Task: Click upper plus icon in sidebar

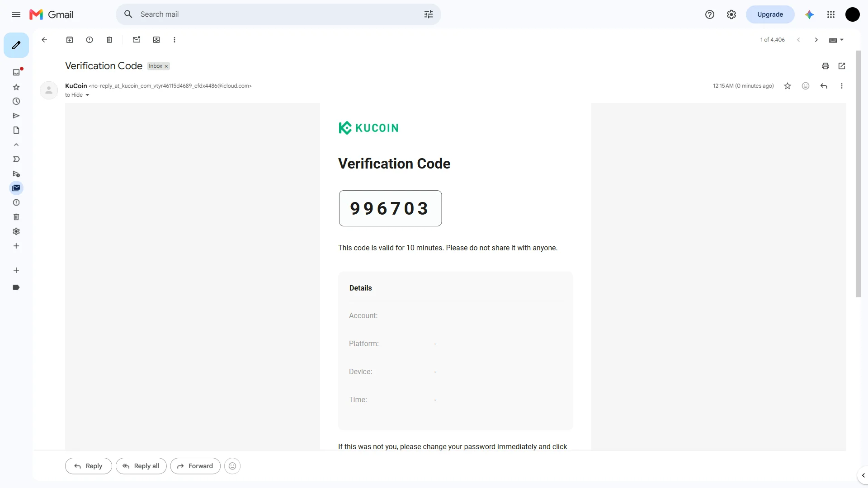Action: point(16,246)
